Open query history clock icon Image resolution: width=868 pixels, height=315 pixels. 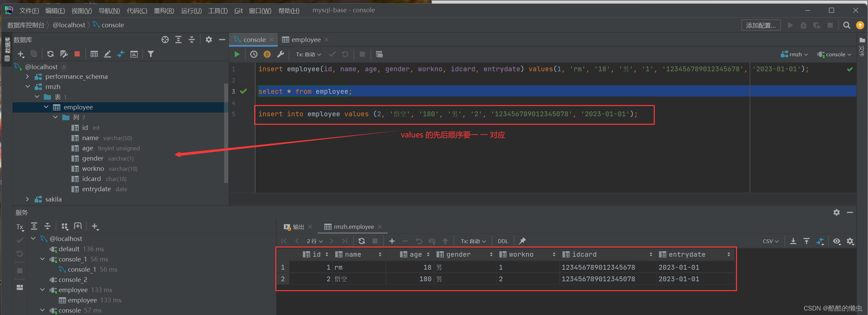coord(254,54)
